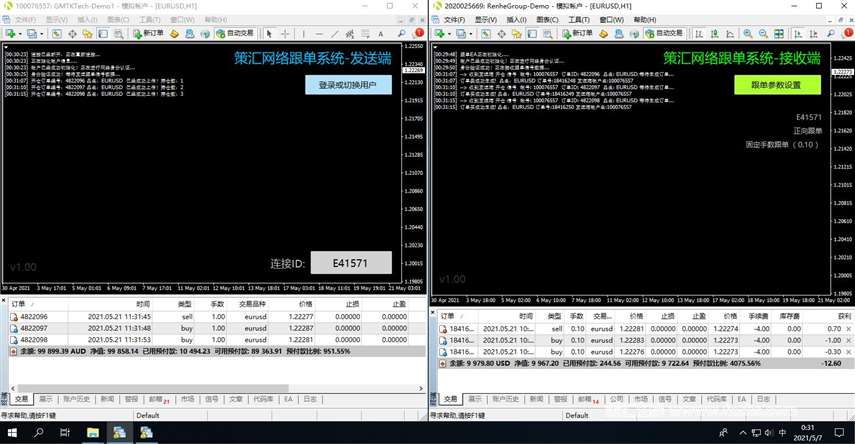Image resolution: width=855 pixels, height=444 pixels.
Task: Switch to 公司 tab in right terminal
Action: click(616, 399)
